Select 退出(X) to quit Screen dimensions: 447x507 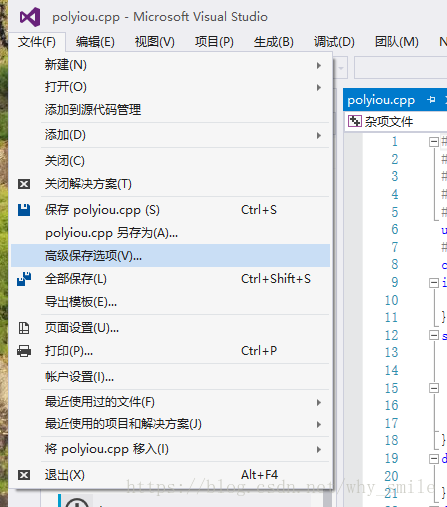(170, 475)
